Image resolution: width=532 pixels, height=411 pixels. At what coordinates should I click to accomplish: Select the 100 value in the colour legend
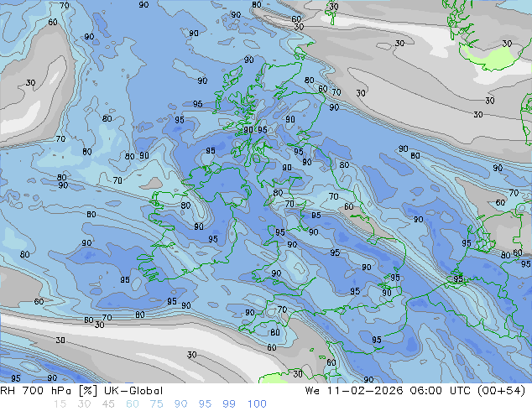coord(257,404)
